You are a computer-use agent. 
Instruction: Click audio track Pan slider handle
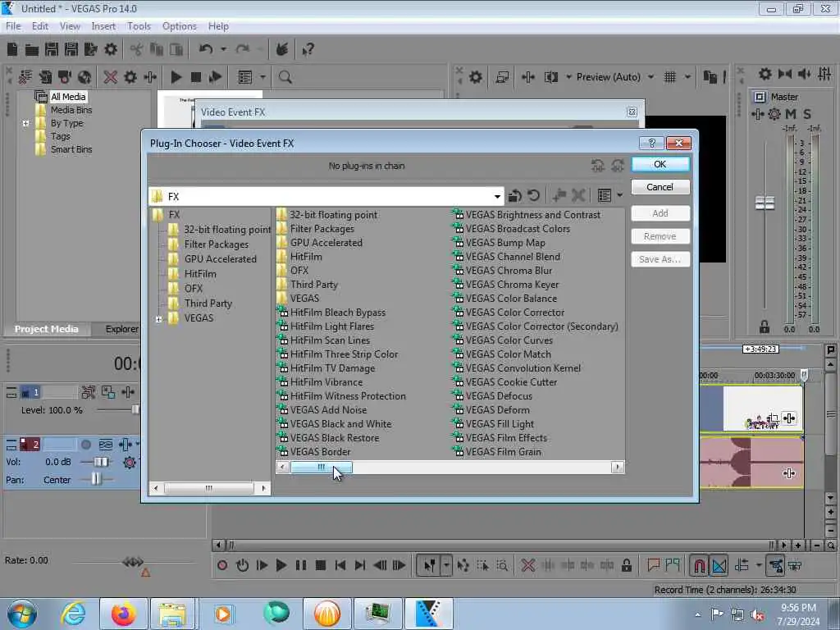tap(95, 479)
